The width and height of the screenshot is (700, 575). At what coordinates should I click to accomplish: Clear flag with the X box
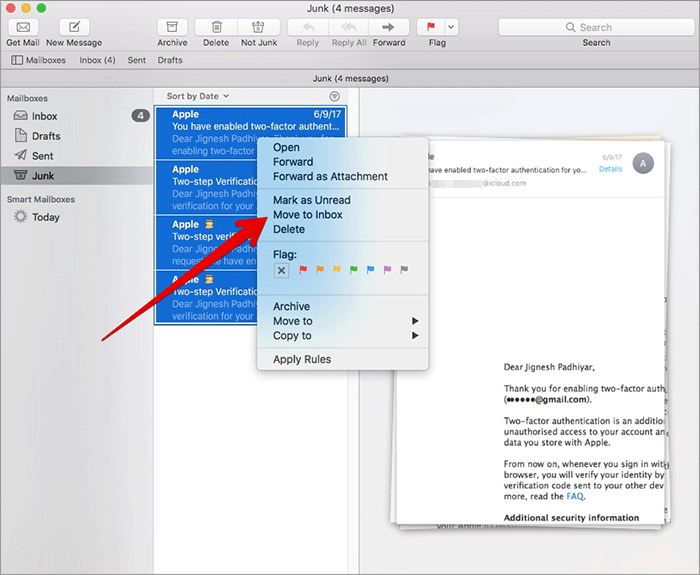[281, 271]
